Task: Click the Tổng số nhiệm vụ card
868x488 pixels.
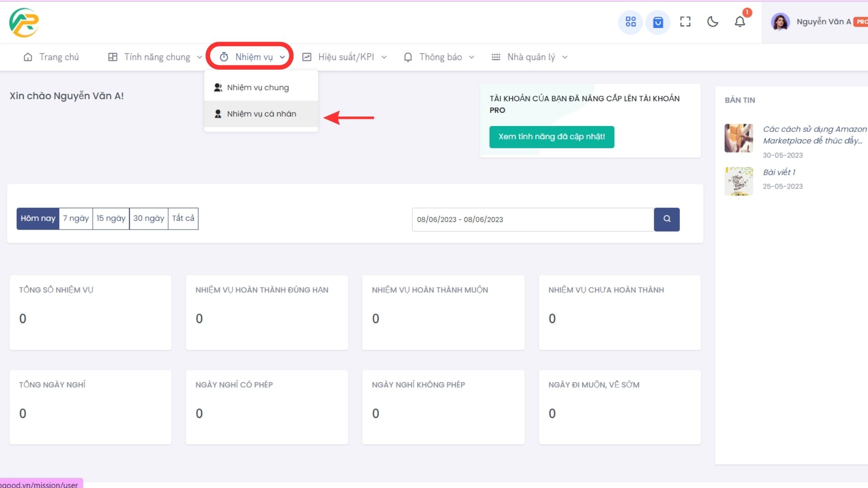Action: (x=90, y=313)
